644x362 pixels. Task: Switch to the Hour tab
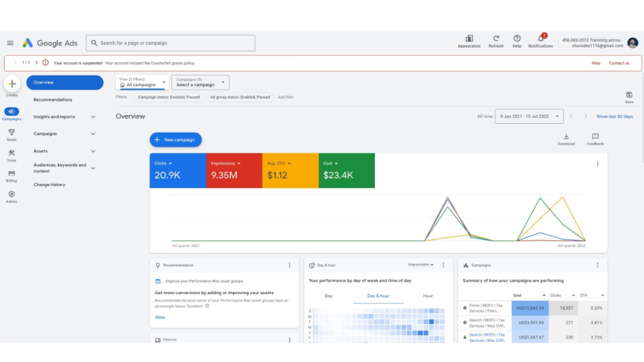(x=428, y=296)
